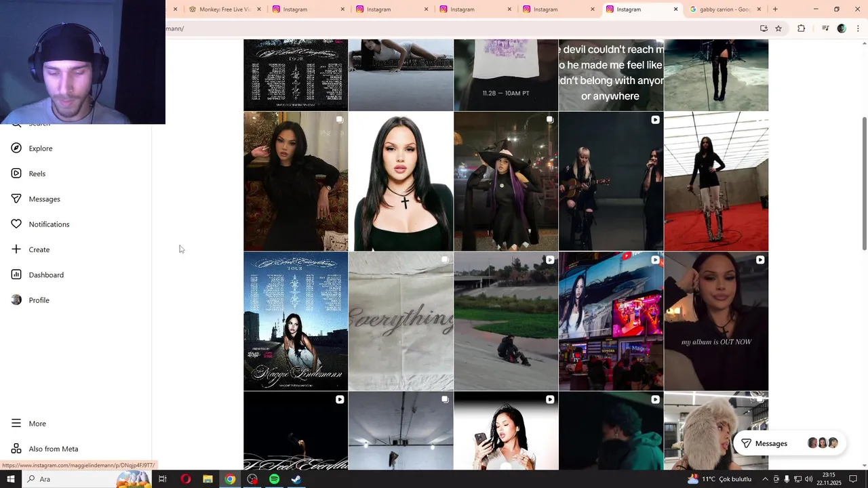This screenshot has width=868, height=488.
Task: Click carousel icon on the witch hat post
Action: 550,120
